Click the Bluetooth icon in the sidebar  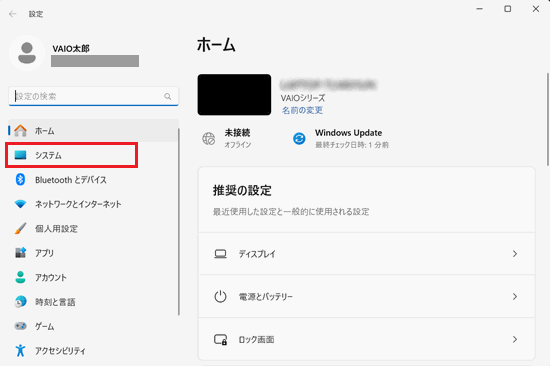tap(20, 179)
